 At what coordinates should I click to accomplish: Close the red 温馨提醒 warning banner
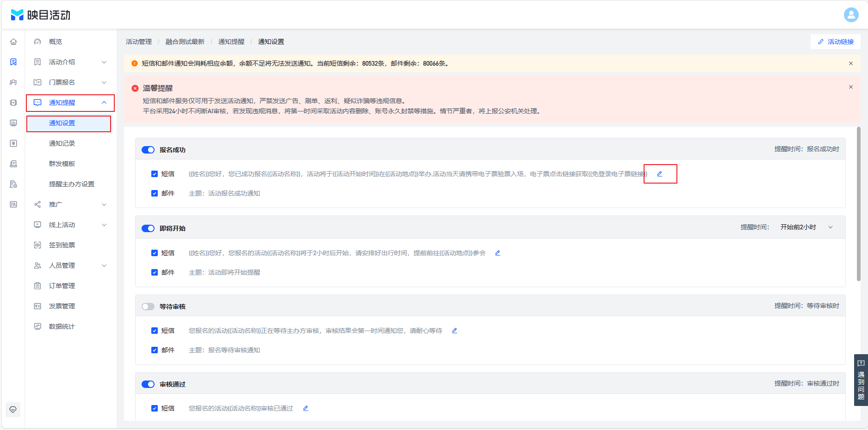(850, 87)
